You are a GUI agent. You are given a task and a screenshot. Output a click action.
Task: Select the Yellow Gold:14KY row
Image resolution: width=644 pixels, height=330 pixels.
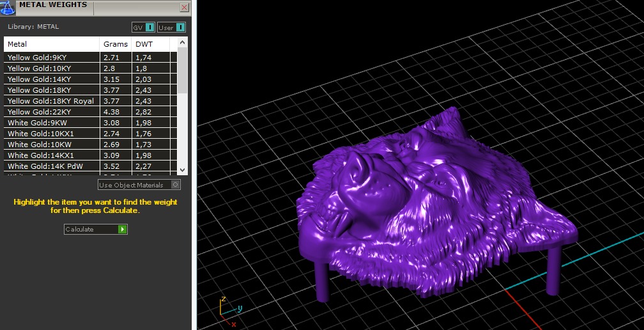point(90,79)
